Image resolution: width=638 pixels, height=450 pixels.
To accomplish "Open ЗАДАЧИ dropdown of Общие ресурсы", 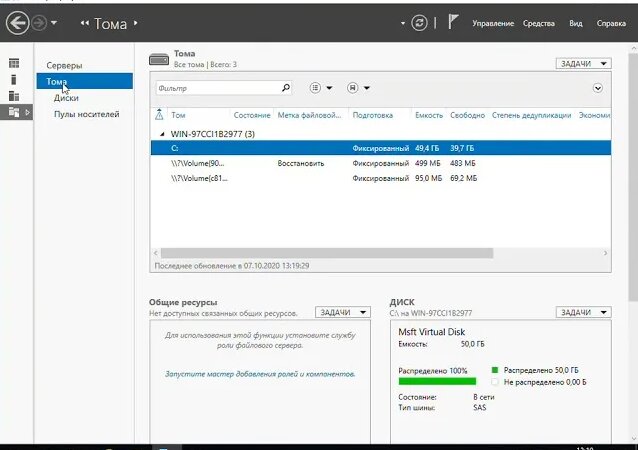I will [343, 312].
